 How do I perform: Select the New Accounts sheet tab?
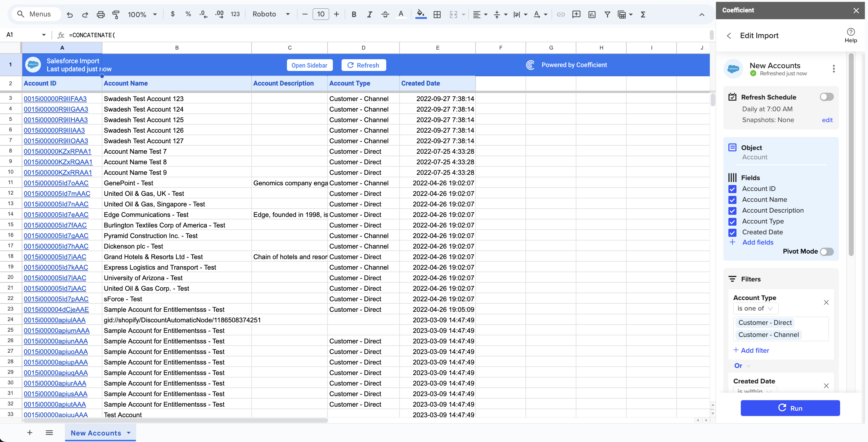(x=96, y=433)
